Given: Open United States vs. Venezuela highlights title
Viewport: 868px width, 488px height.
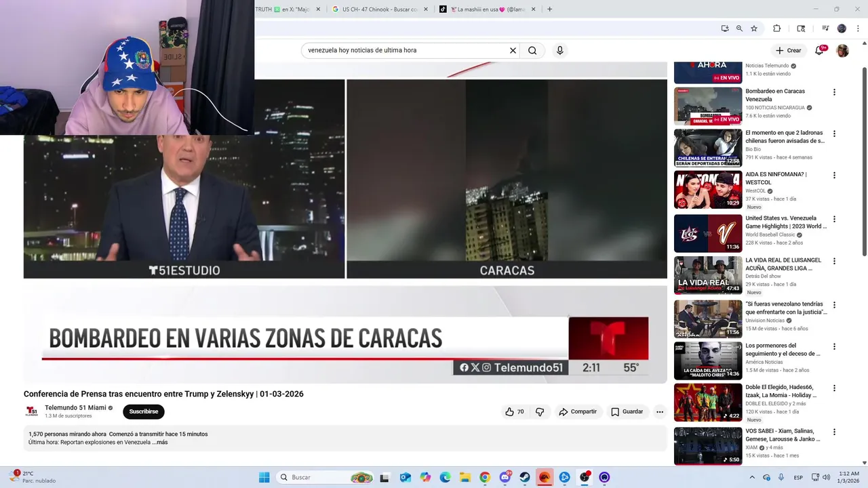Looking at the screenshot, I should [786, 222].
